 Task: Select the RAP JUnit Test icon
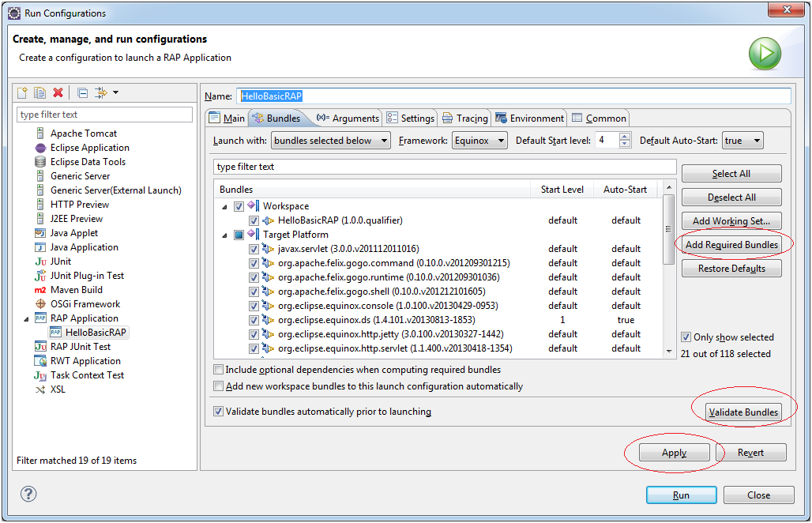pos(40,346)
